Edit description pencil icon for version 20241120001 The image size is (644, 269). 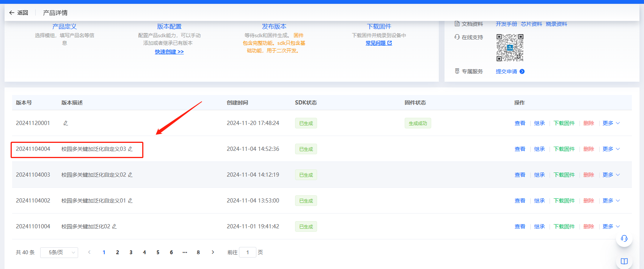[66, 123]
